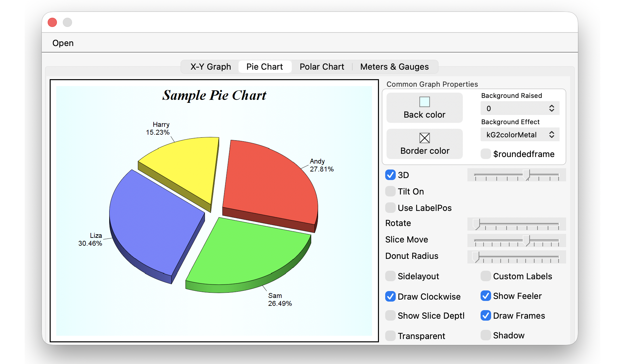Open the Polar Chart tab
Screen dimensions: 625x364
322,67
